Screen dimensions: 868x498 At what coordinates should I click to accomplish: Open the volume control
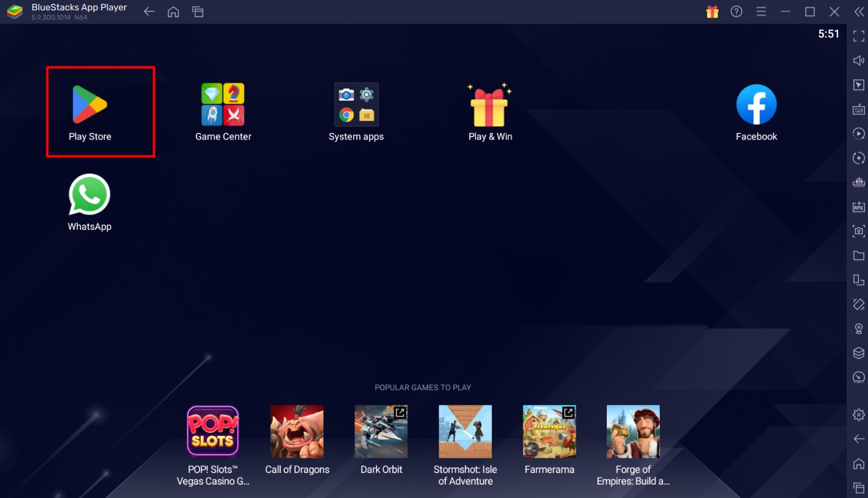click(859, 60)
